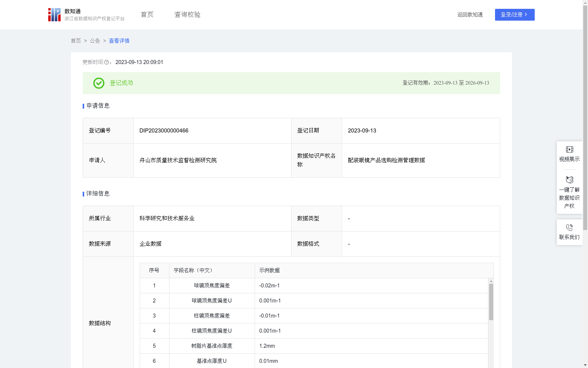Click the 柱镜顶焦度偏差U field row
Screen dimensions: 588x368
pyautogui.click(x=314, y=331)
